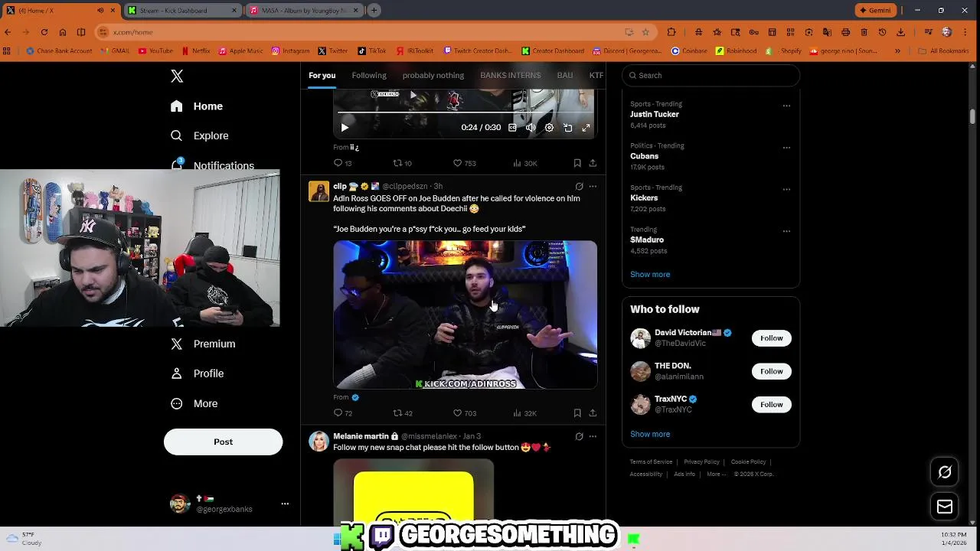Open video playback settings gear
This screenshot has height=551, width=980.
549,128
